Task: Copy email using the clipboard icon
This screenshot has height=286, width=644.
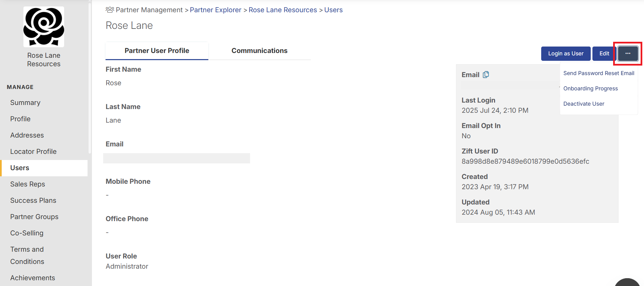Action: point(486,75)
